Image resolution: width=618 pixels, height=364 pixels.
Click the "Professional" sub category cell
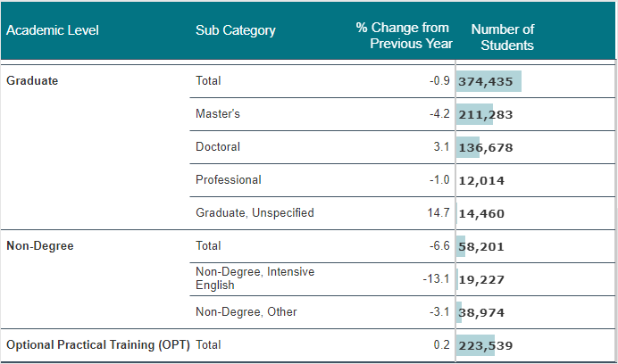pos(229,180)
